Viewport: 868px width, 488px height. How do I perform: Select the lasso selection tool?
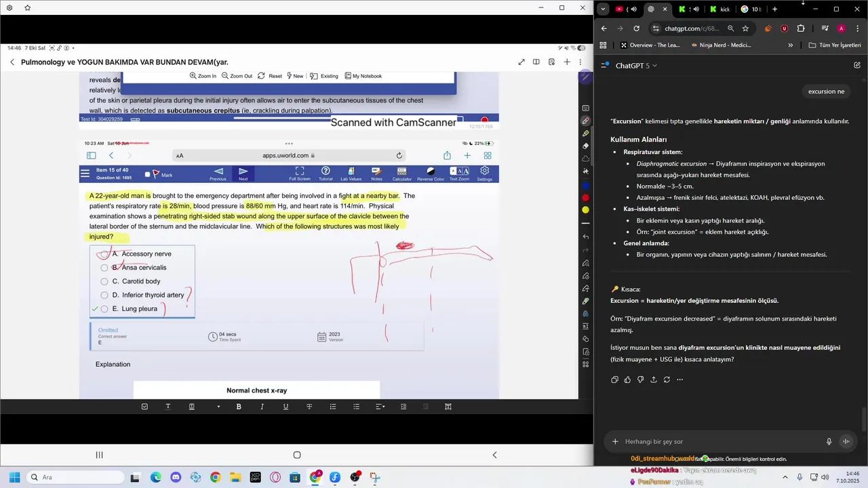(x=586, y=159)
